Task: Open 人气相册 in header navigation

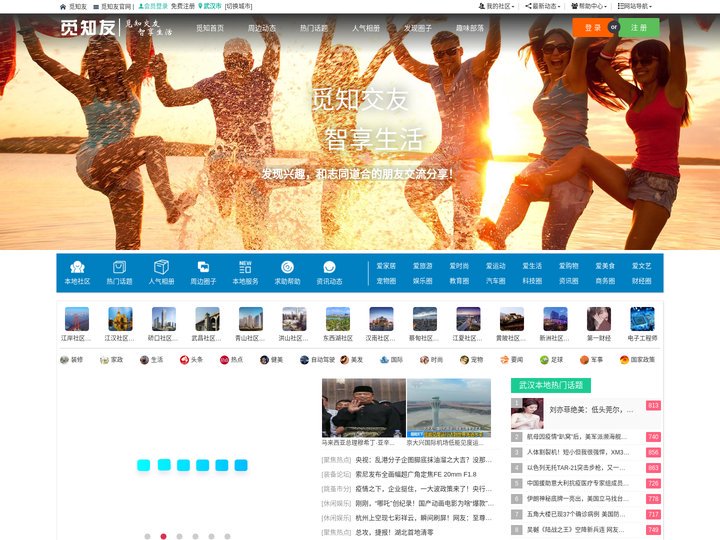Action: click(x=366, y=28)
